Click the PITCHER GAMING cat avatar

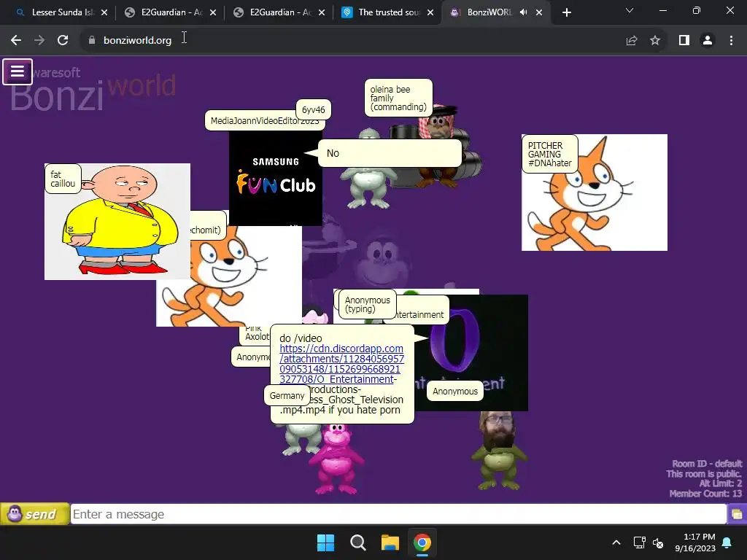[x=594, y=192]
